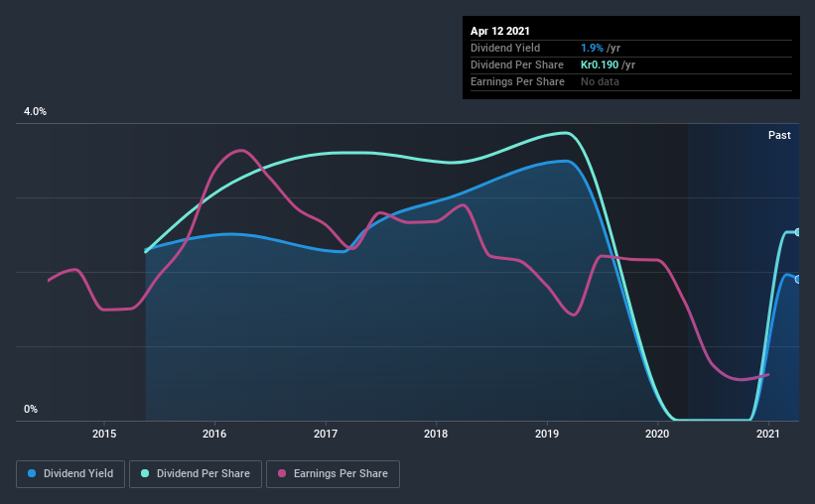Click the teal Dividend Per Share legend dot
815x504 pixels.
(145, 473)
